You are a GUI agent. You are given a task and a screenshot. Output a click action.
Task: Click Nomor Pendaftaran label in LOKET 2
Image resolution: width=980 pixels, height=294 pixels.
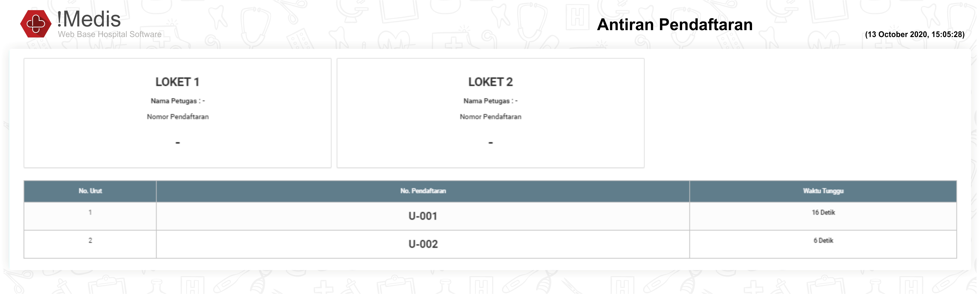[490, 117]
